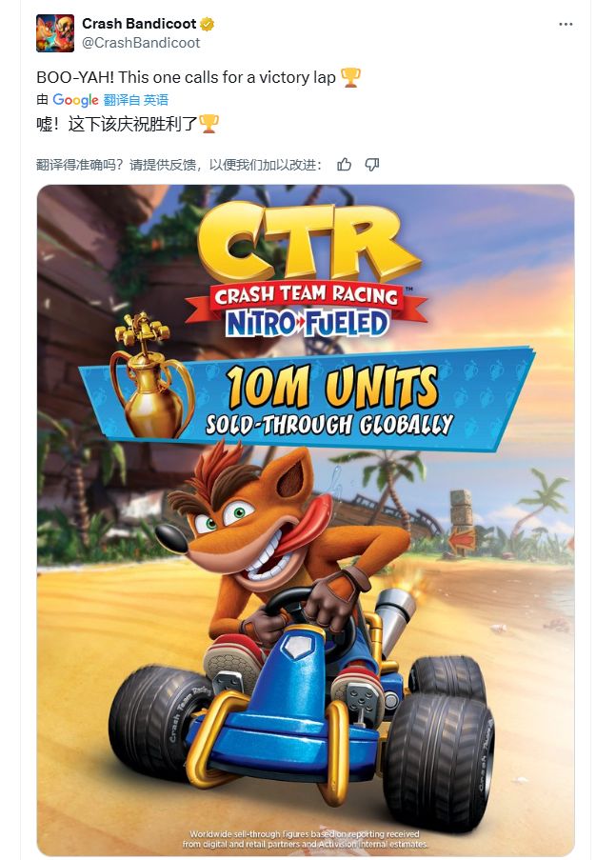Click the trophy emoji in the English tweet

click(x=350, y=78)
